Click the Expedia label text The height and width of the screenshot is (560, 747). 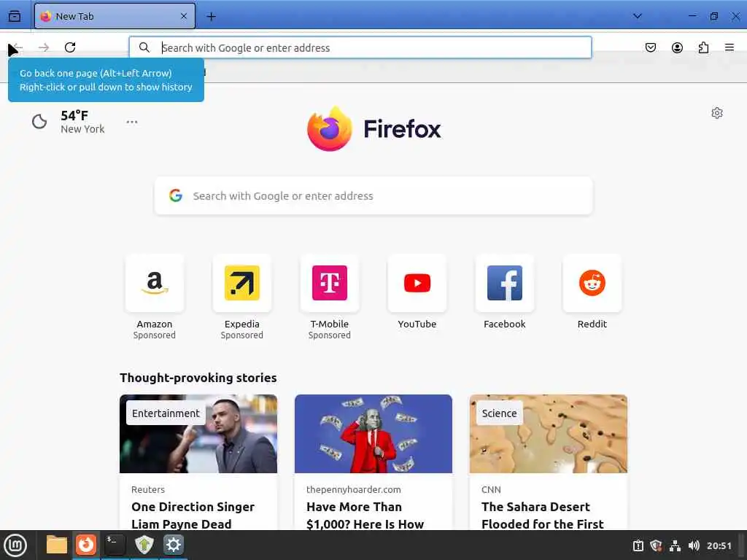(x=242, y=324)
